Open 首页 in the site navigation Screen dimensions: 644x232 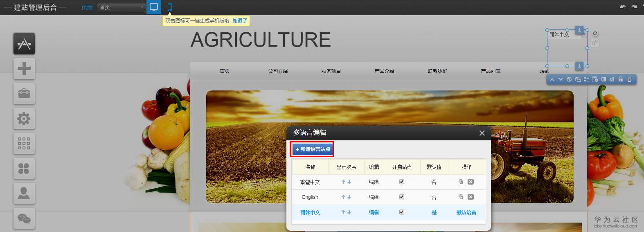point(225,71)
